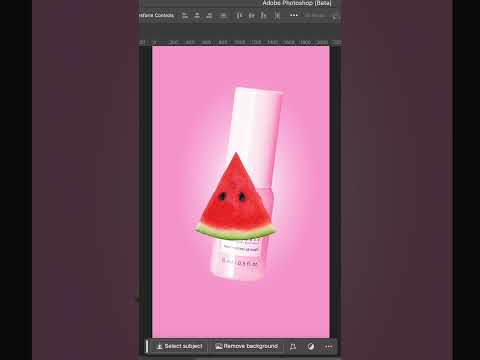Click the align bottom edges icon
The height and width of the screenshot is (360, 480).
coord(264,15)
